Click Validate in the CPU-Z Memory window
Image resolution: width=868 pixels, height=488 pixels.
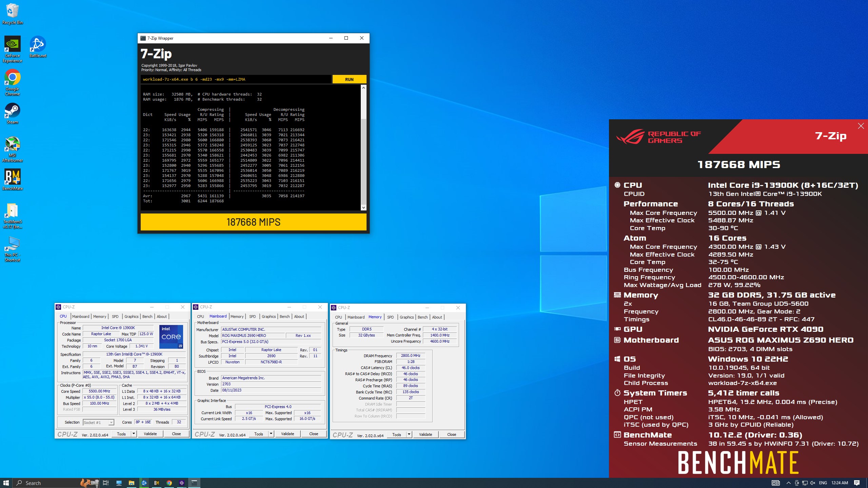[x=426, y=434]
